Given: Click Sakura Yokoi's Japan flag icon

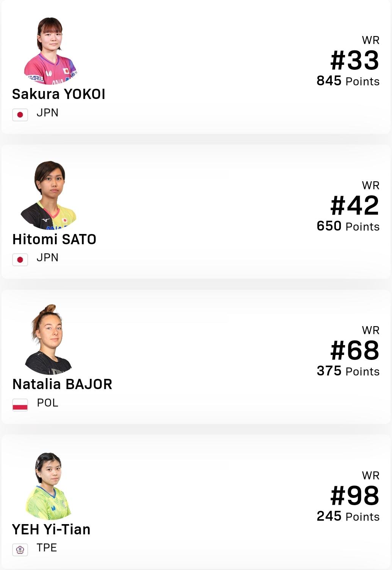Looking at the screenshot, I should click(20, 115).
